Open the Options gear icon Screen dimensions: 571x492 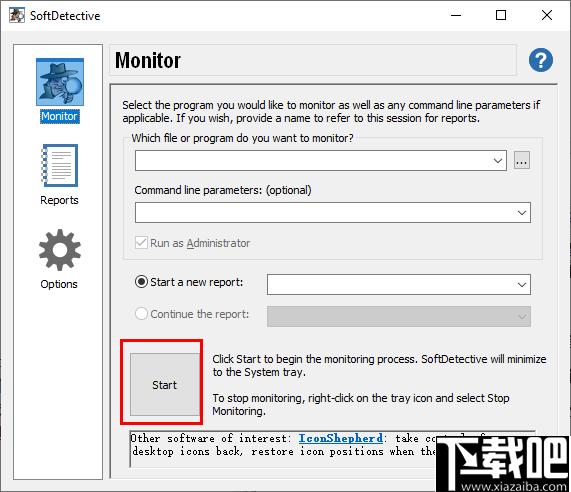point(60,250)
